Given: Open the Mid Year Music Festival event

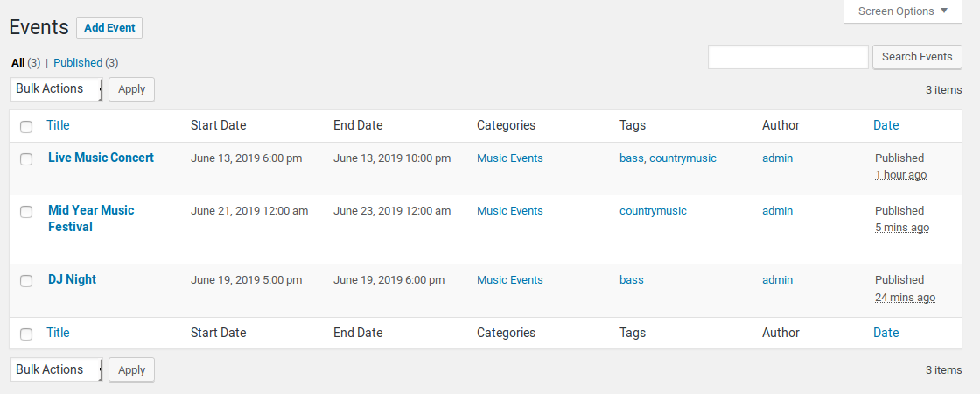Looking at the screenshot, I should pyautogui.click(x=91, y=218).
